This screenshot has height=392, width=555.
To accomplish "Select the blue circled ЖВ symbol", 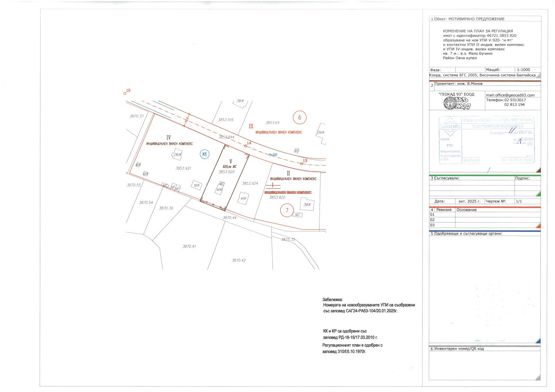I will [205, 155].
